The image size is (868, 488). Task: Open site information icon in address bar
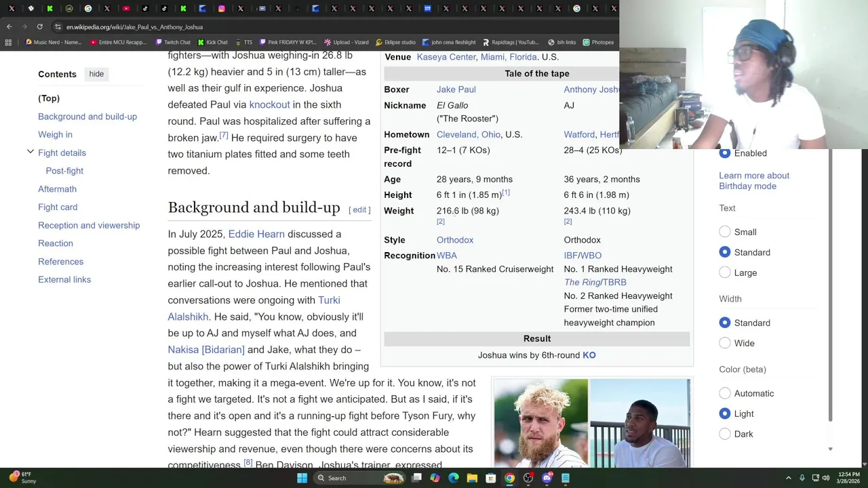tap(58, 27)
